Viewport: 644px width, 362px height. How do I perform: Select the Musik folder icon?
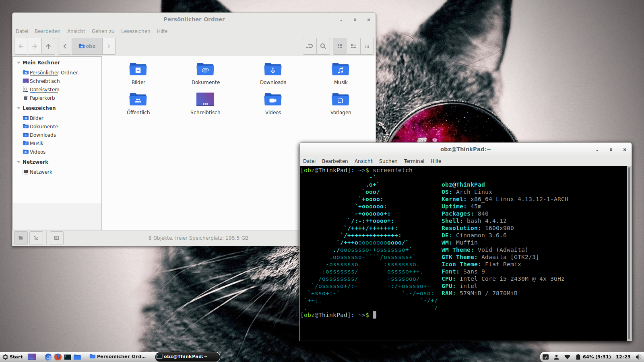pos(341,70)
